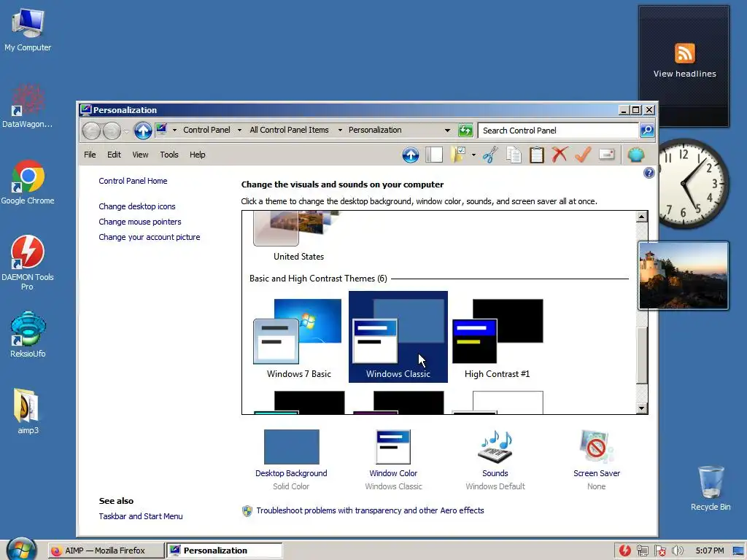Viewport: 747px width, 560px height.
Task: Click theme list scrollbar up arrow
Action: [x=642, y=217]
